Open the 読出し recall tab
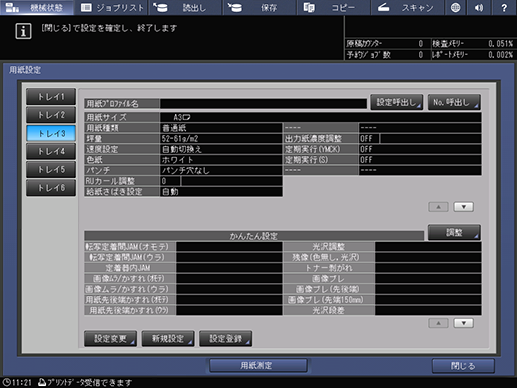 coord(185,7)
